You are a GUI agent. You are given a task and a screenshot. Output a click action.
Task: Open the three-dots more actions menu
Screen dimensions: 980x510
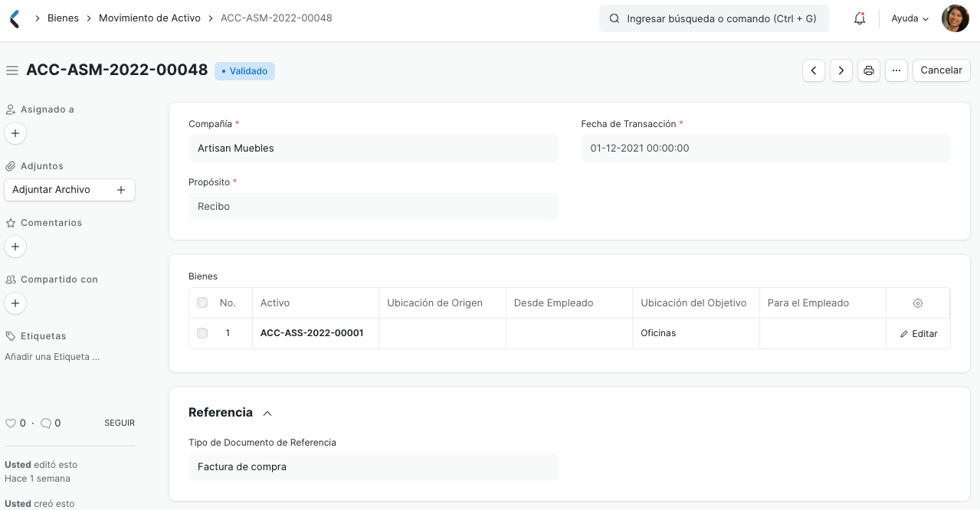[896, 70]
